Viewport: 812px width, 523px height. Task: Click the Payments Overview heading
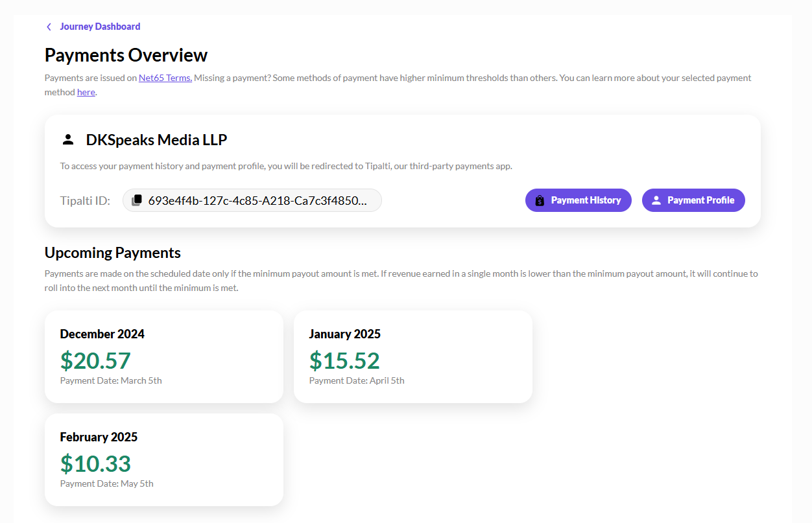click(x=126, y=55)
